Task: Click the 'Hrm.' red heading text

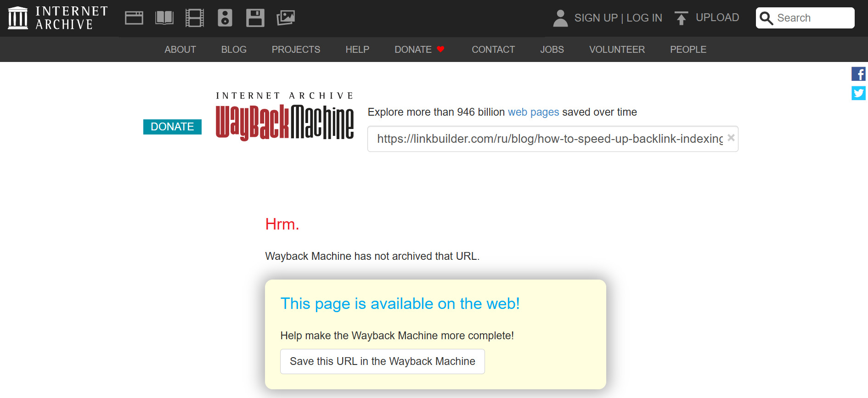Action: click(282, 224)
